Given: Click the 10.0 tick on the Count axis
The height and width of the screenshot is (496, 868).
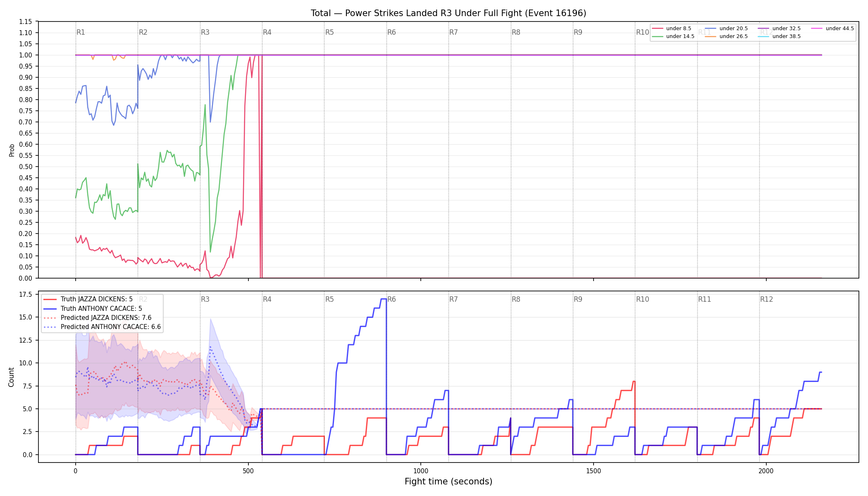Looking at the screenshot, I should pos(26,363).
